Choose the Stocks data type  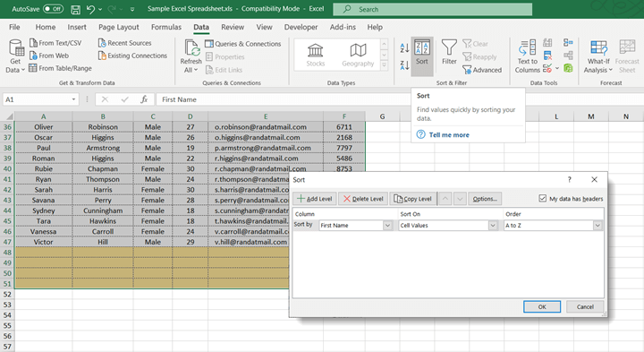[316, 56]
